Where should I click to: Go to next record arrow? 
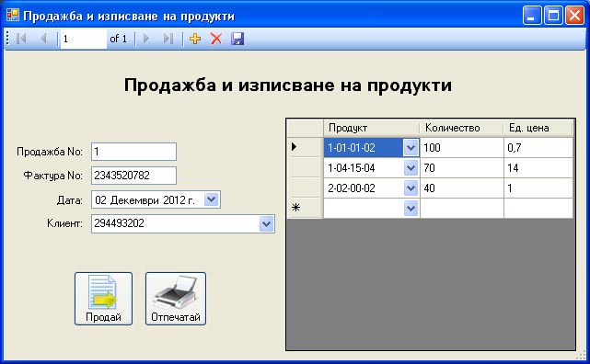146,39
